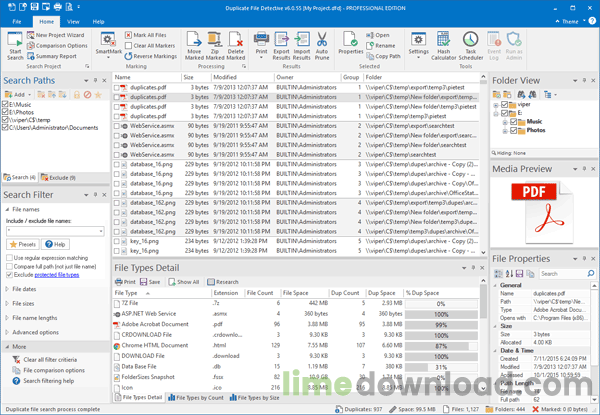This screenshot has width=600, height=415.
Task: Check the first duplicates.pdf row checkbox
Action: pyautogui.click(x=116, y=88)
